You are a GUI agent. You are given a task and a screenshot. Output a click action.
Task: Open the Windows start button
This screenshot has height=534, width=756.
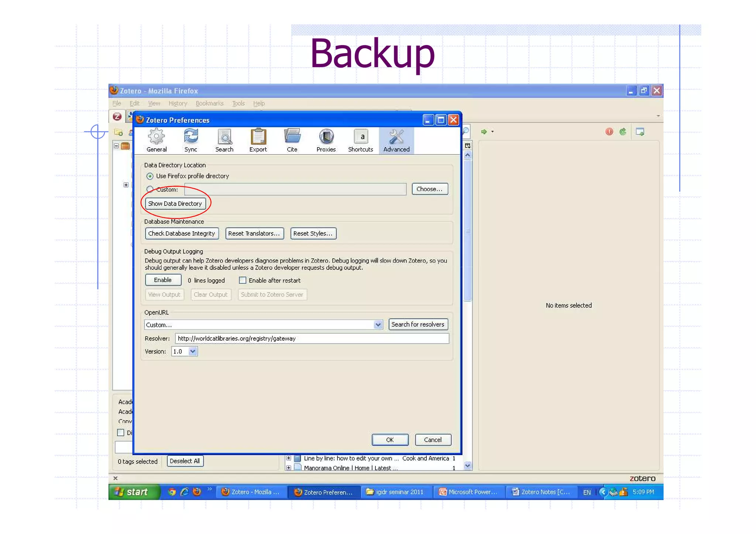134,492
